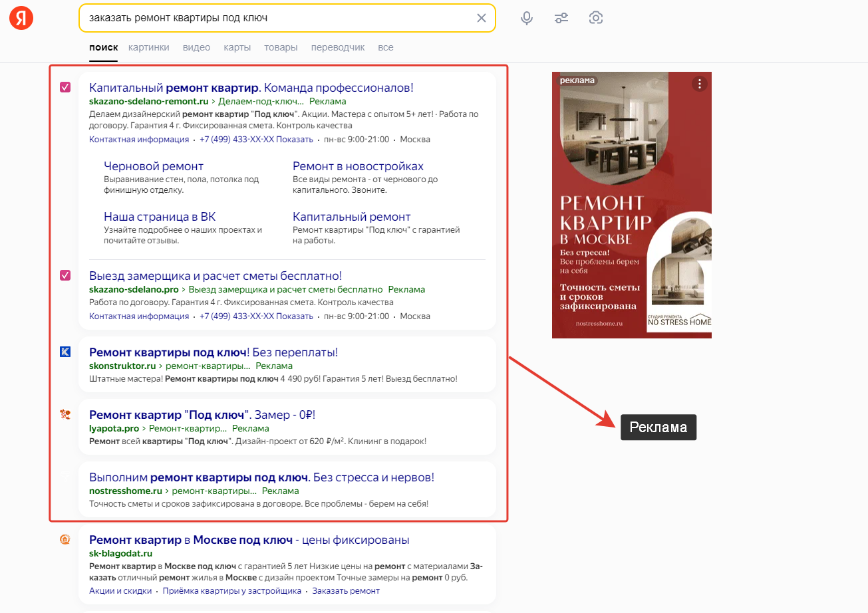Screen dimensions: 868x613
Task: Click the No Stress Home banner ad image
Action: pos(632,205)
